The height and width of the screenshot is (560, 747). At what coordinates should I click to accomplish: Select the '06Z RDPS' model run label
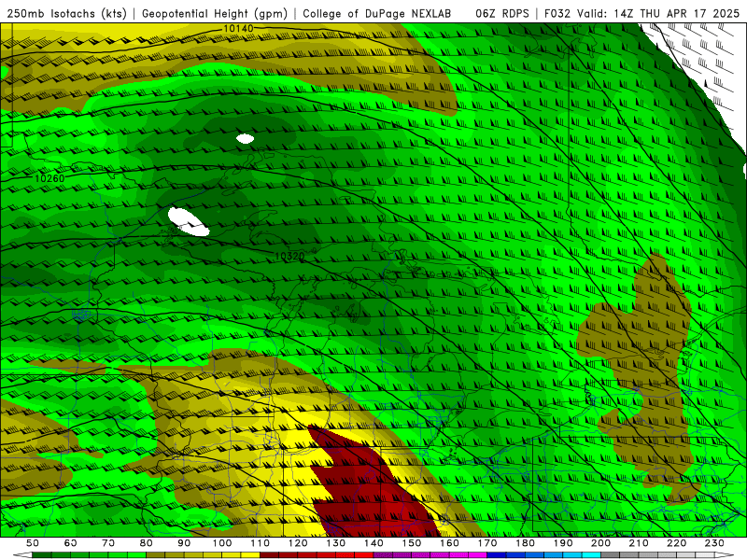pyautogui.click(x=502, y=14)
